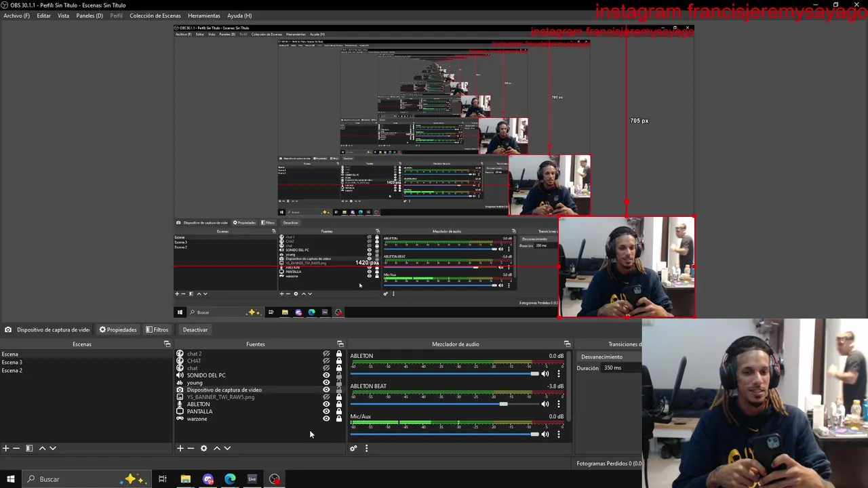Remove selected source with minus icon in Fuentes
Viewport: 868px width, 488px height.
tap(191, 448)
